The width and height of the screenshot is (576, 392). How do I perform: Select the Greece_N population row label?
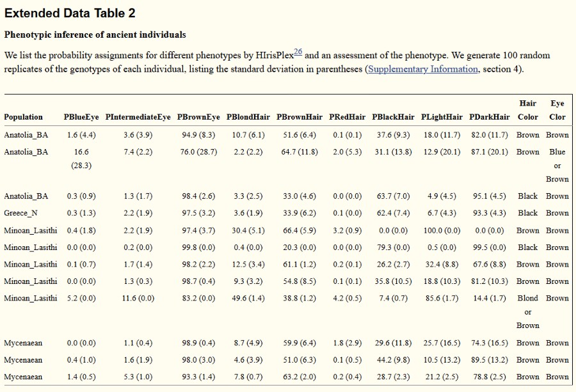coord(22,213)
